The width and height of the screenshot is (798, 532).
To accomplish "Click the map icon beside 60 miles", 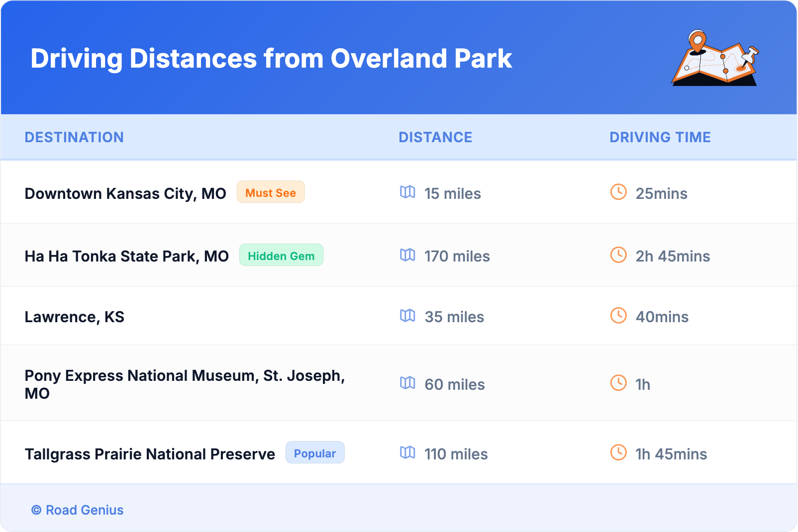I will [407, 383].
